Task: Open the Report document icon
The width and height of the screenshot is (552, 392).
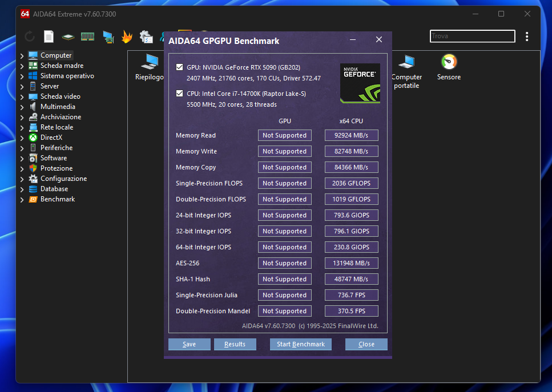Action: click(49, 37)
